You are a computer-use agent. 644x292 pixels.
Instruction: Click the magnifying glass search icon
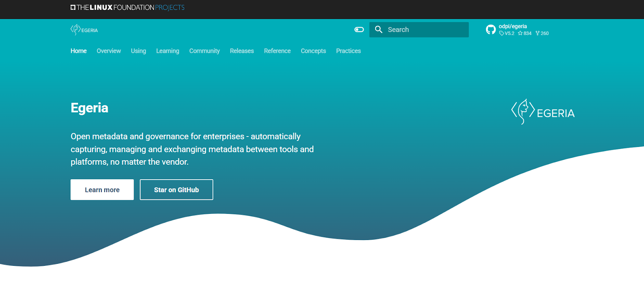point(378,29)
